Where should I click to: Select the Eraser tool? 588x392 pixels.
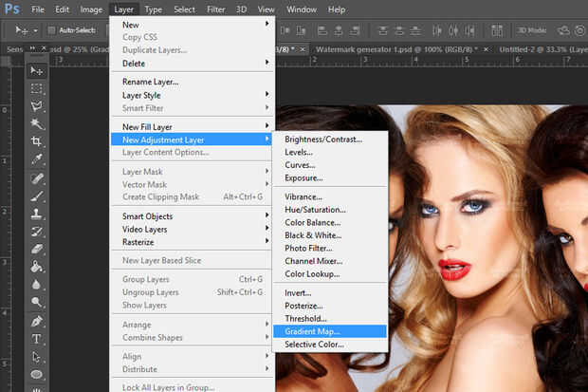pyautogui.click(x=37, y=249)
